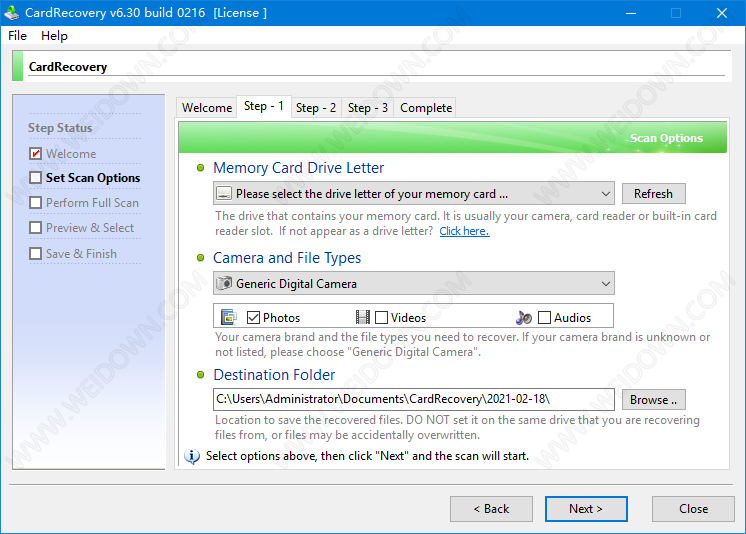Viewport: 746px width, 534px height.
Task: Click the drive icon in memory card dropdown
Action: coord(224,194)
